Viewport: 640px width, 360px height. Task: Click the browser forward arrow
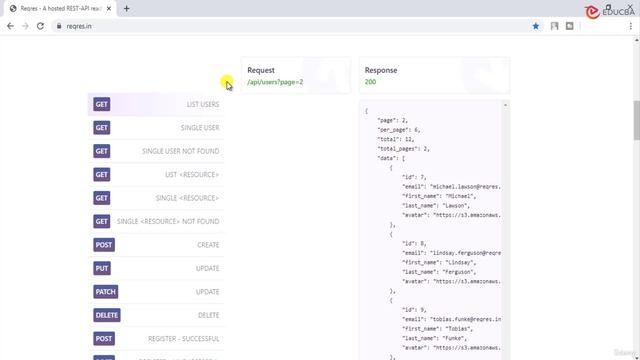click(25, 26)
